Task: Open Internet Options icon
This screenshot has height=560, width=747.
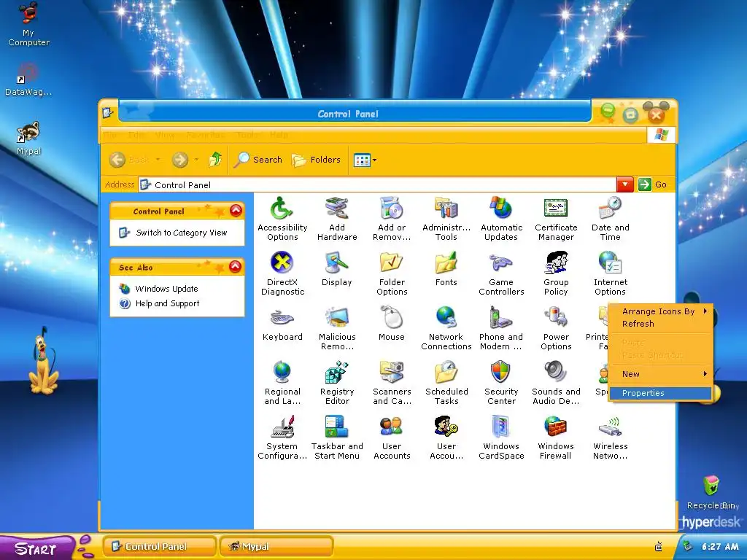Action: [x=611, y=262]
